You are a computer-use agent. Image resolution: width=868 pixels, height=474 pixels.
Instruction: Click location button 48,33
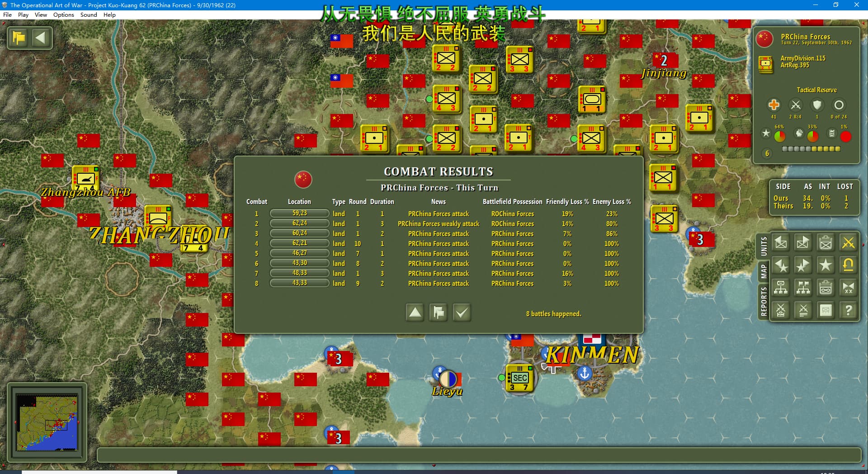point(299,273)
